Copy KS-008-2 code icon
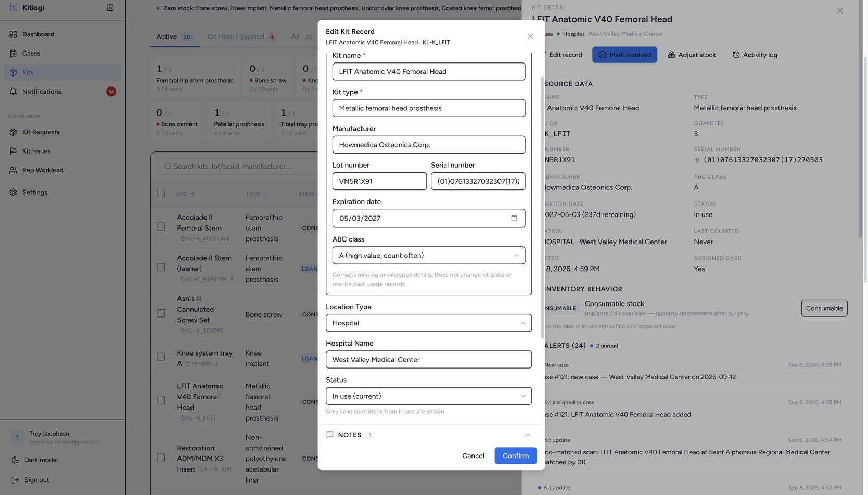868x495 pixels. click(x=188, y=364)
